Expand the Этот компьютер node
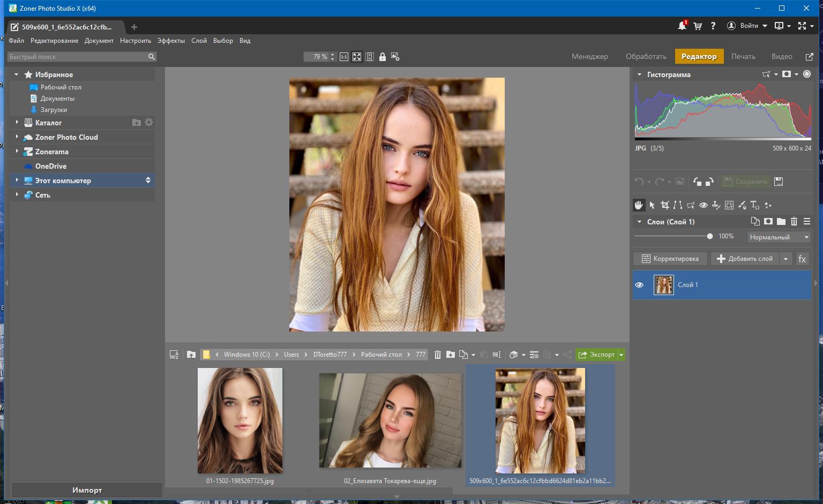The image size is (823, 504). pyautogui.click(x=17, y=180)
